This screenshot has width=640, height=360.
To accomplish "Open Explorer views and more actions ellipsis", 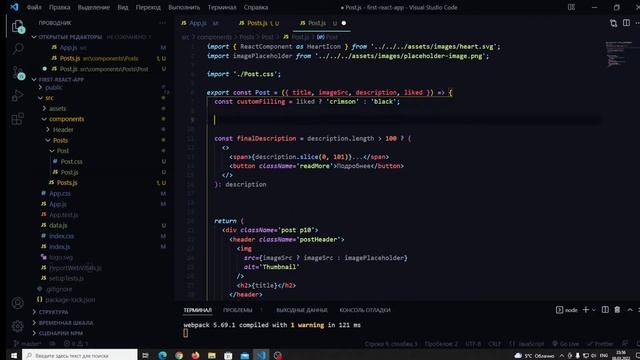I will point(162,23).
